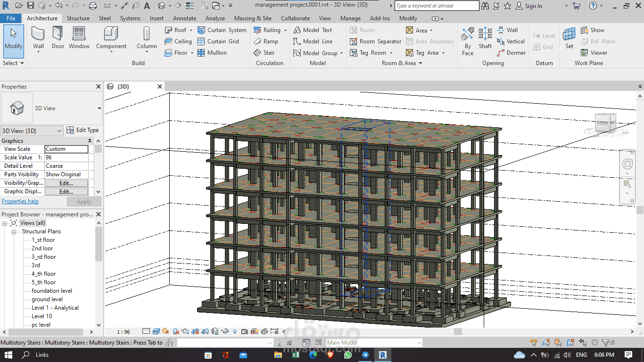
Task: Switch to the Annotate tab
Action: pos(184,18)
